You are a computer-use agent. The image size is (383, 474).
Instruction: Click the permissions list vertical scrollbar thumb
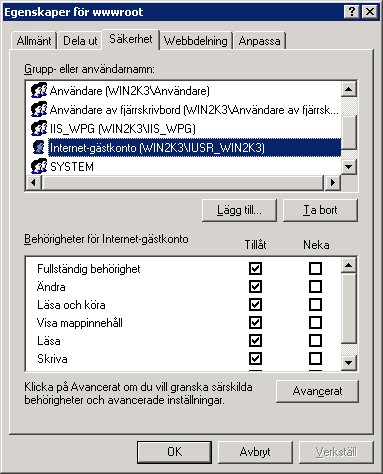(349, 308)
